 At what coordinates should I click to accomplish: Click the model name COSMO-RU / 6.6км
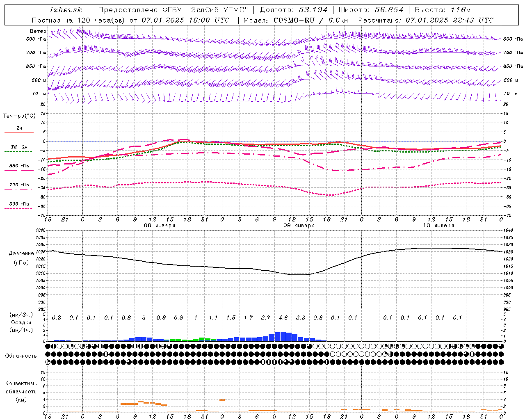[x=310, y=20]
